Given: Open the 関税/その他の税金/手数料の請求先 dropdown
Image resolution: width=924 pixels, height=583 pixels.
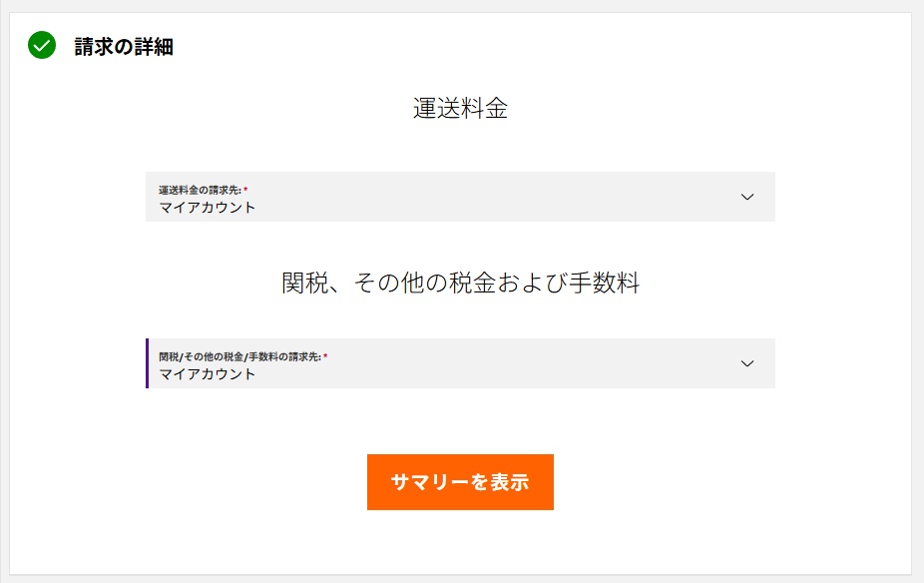Looking at the screenshot, I should pyautogui.click(x=460, y=363).
